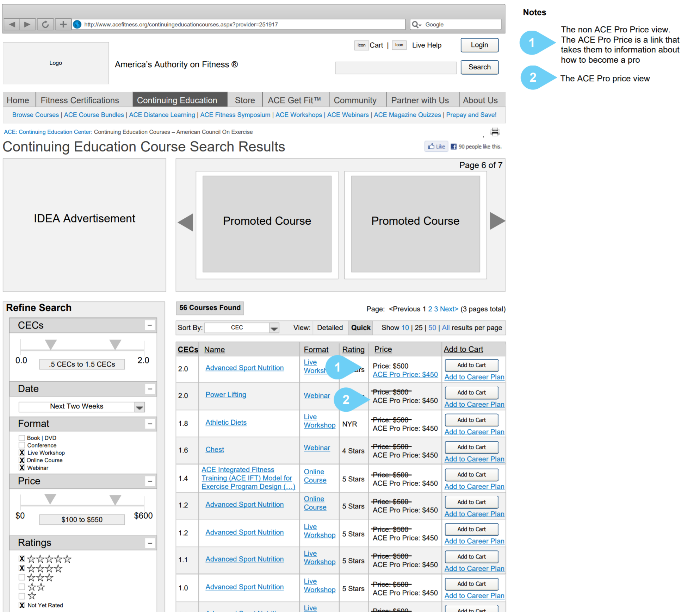Open the ACE Pro Price: $450 link
The image size is (700, 612).
click(x=405, y=375)
